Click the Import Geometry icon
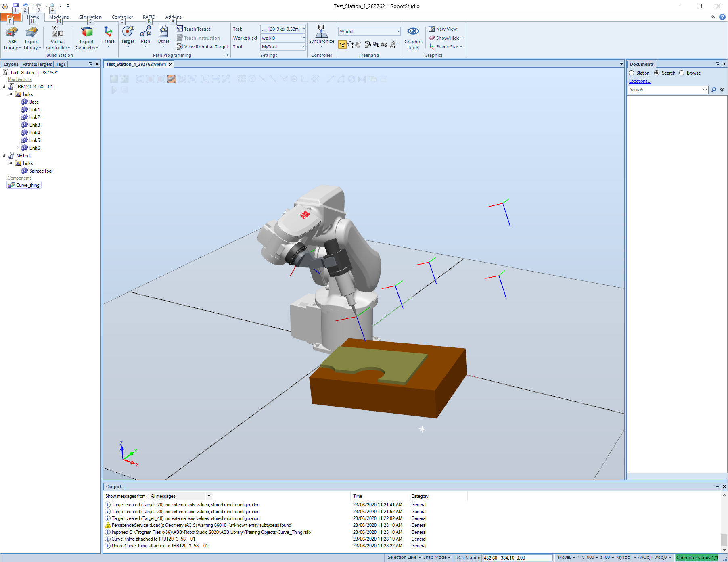This screenshot has height=562, width=728. pos(87,33)
